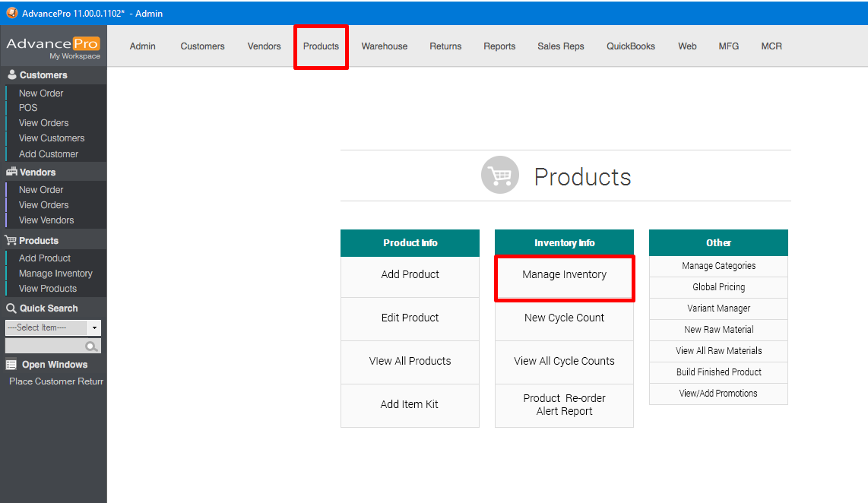
Task: Click the Add Product button under Product Info
Action: (x=410, y=275)
